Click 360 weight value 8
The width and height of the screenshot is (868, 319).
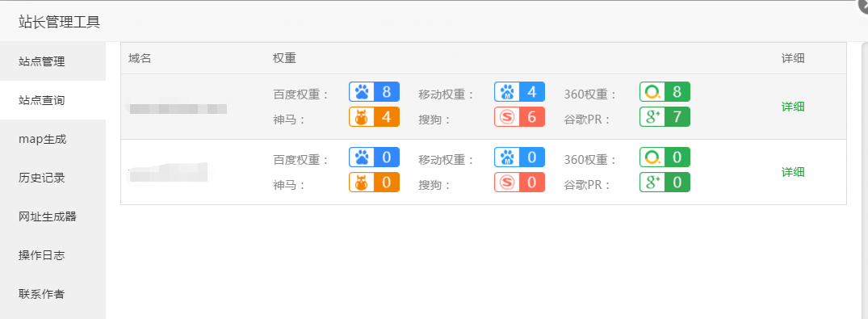[x=677, y=92]
